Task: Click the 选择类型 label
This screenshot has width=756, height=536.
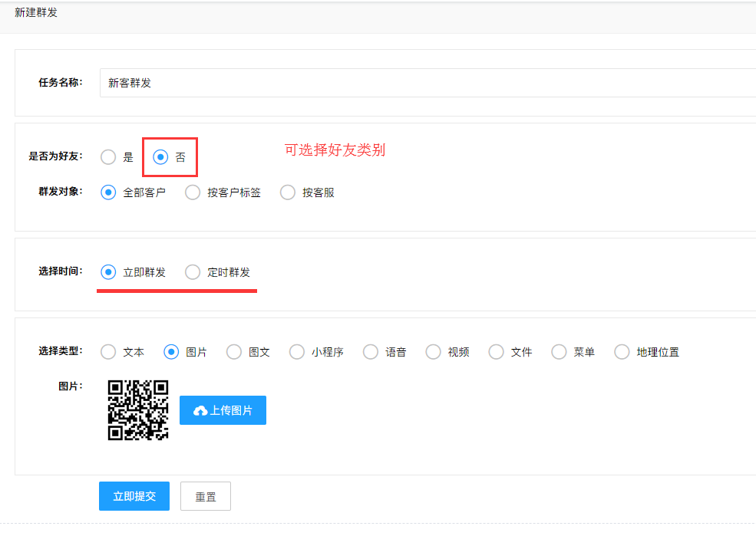Action: pyautogui.click(x=61, y=351)
